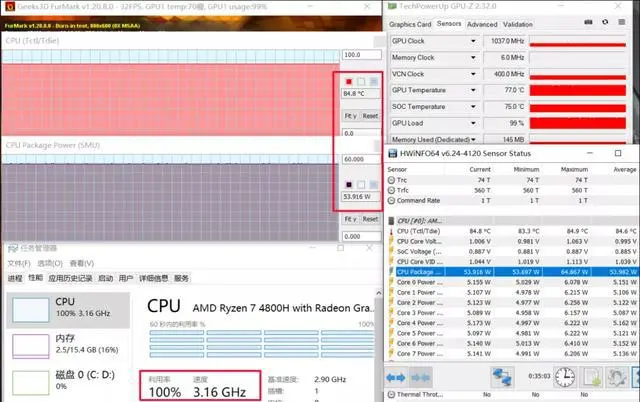
Task: Click the GPU-Z screenshot camera icon
Action: (588, 22)
